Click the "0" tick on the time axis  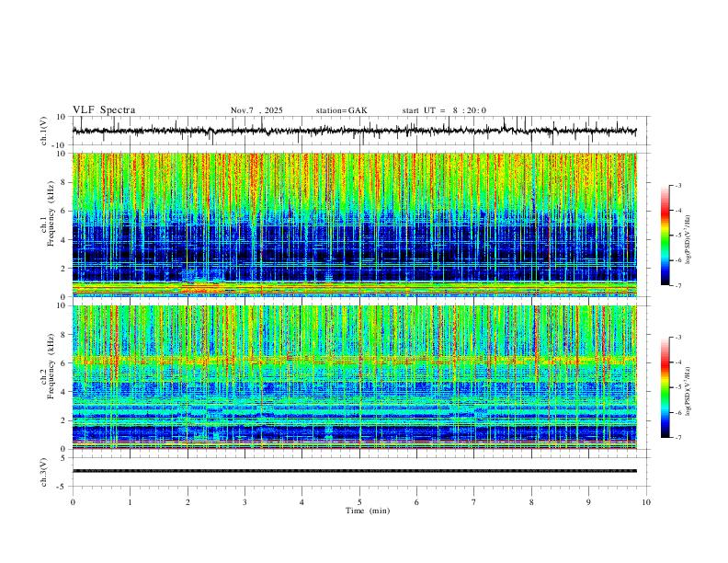[73, 502]
